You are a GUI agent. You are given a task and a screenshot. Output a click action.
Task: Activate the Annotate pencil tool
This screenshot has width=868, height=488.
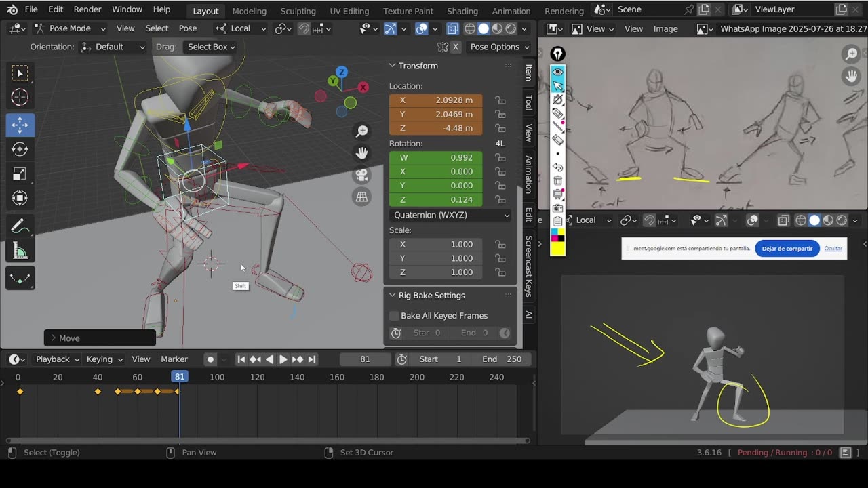pos(20,227)
